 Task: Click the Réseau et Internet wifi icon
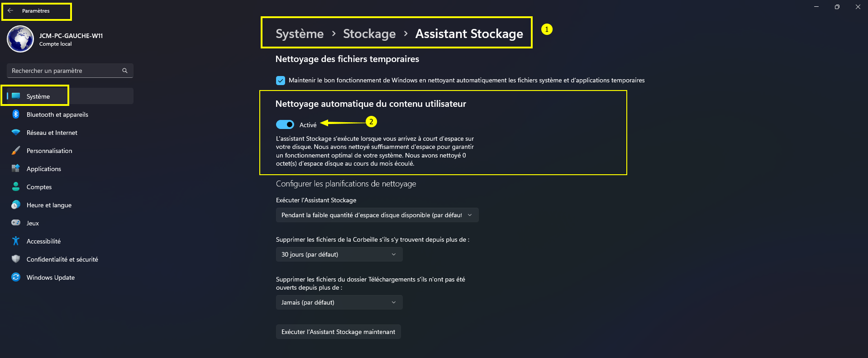[16, 133]
